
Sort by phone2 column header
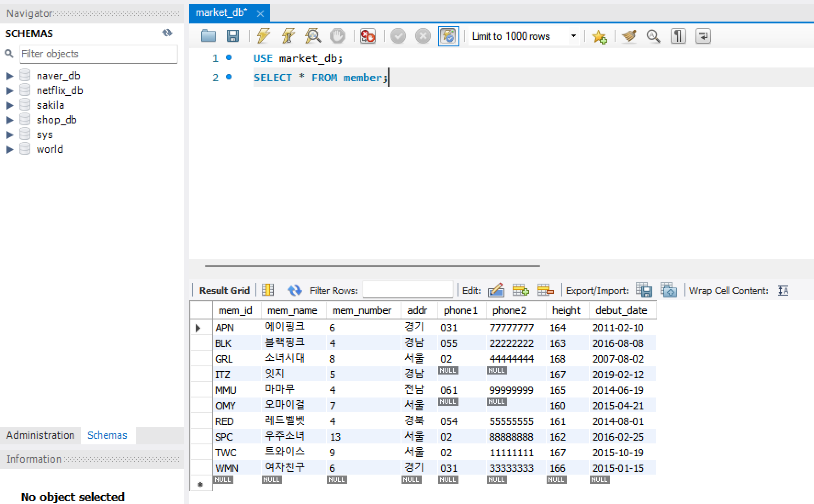(516, 310)
